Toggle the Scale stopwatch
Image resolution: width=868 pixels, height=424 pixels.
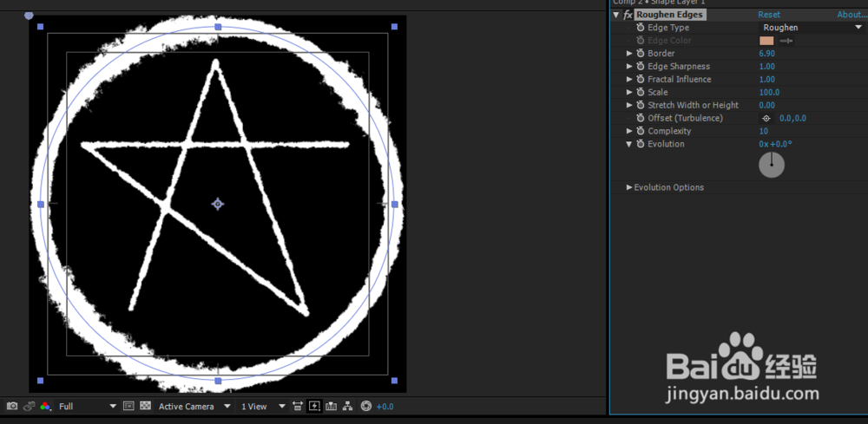click(x=640, y=92)
